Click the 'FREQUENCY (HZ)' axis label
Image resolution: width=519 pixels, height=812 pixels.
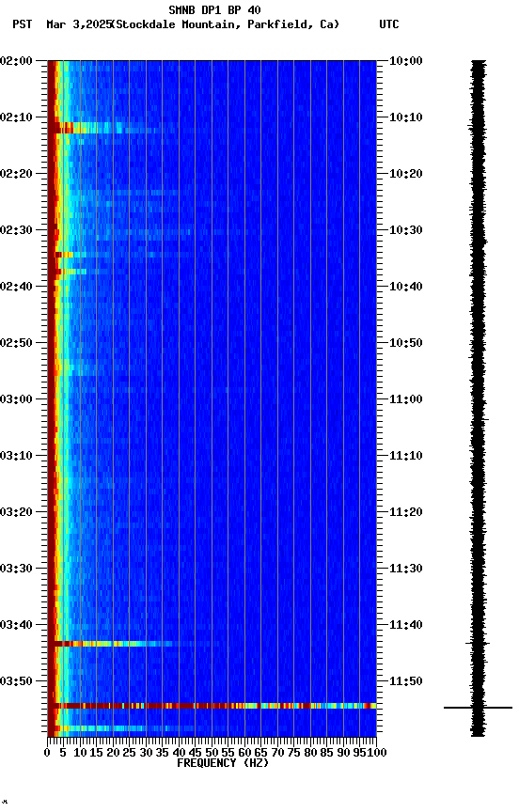point(223,763)
